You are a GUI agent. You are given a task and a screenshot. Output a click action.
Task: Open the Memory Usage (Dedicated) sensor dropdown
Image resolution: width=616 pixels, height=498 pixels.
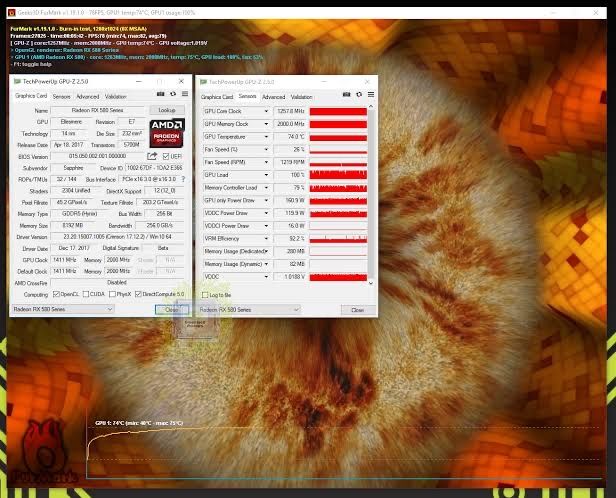click(266, 251)
